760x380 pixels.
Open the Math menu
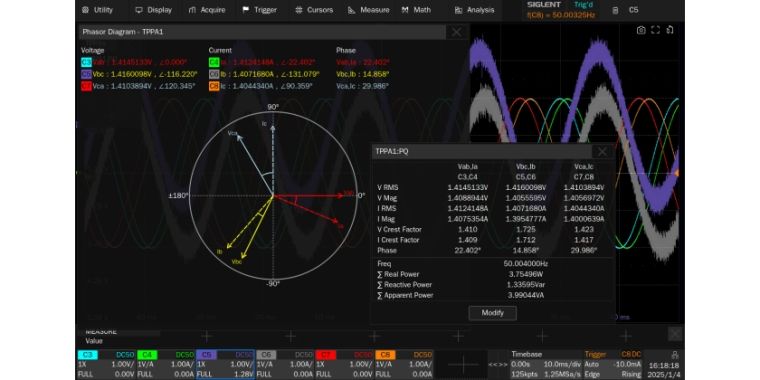point(416,10)
